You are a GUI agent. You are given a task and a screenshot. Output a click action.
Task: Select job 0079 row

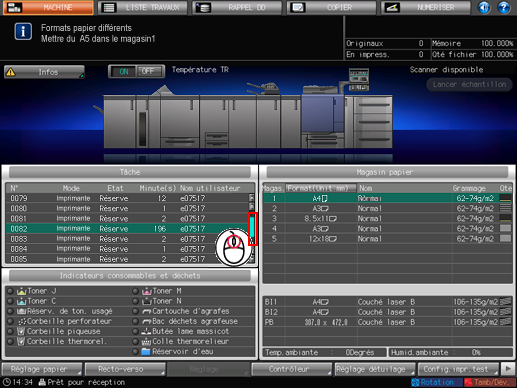pyautogui.click(x=127, y=198)
